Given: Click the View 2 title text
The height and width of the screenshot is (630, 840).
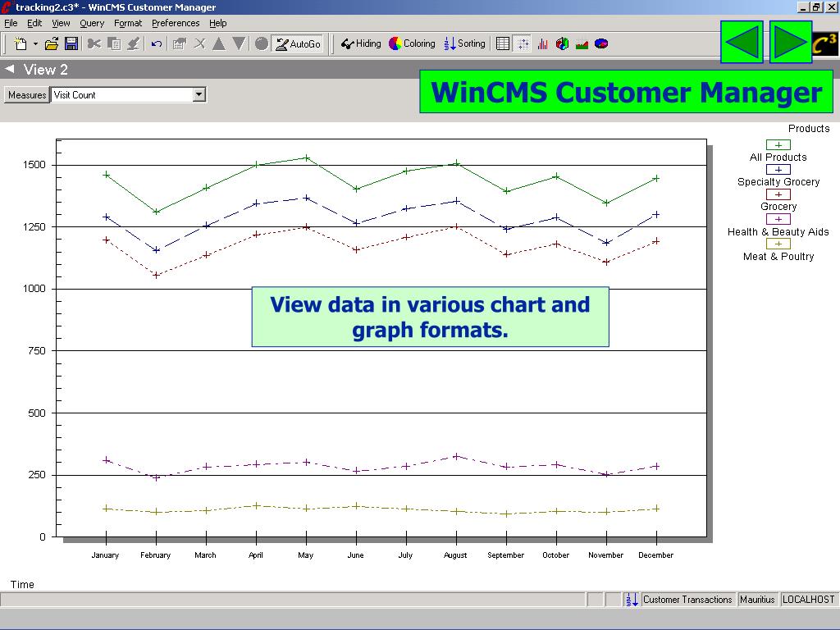Looking at the screenshot, I should point(46,70).
